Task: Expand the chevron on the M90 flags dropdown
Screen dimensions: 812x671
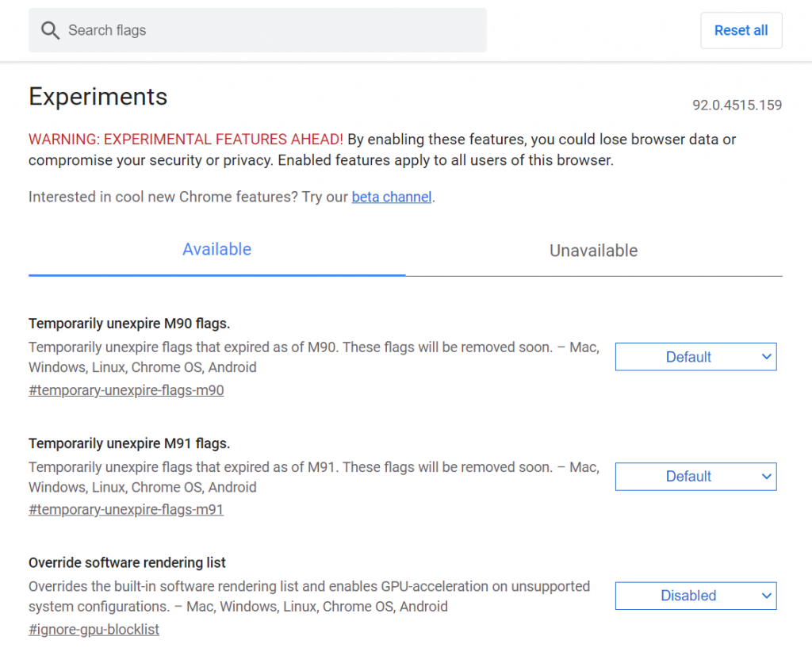Action: coord(765,356)
